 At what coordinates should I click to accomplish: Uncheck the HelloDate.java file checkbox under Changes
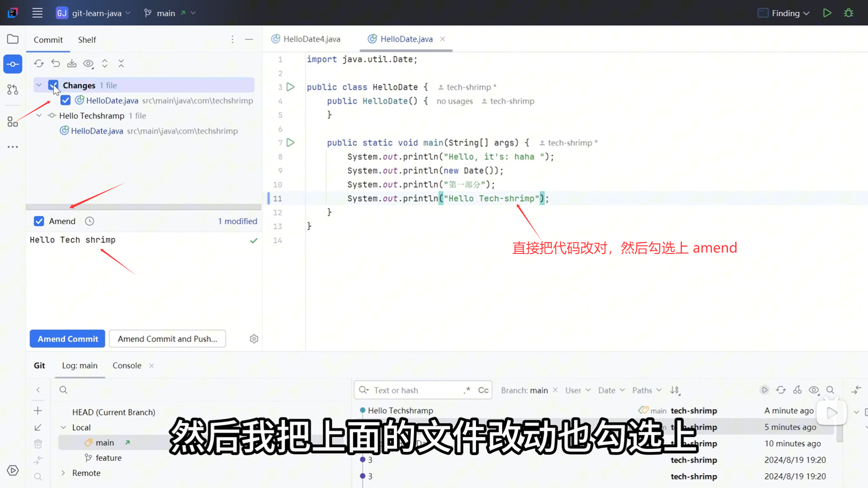click(x=66, y=100)
